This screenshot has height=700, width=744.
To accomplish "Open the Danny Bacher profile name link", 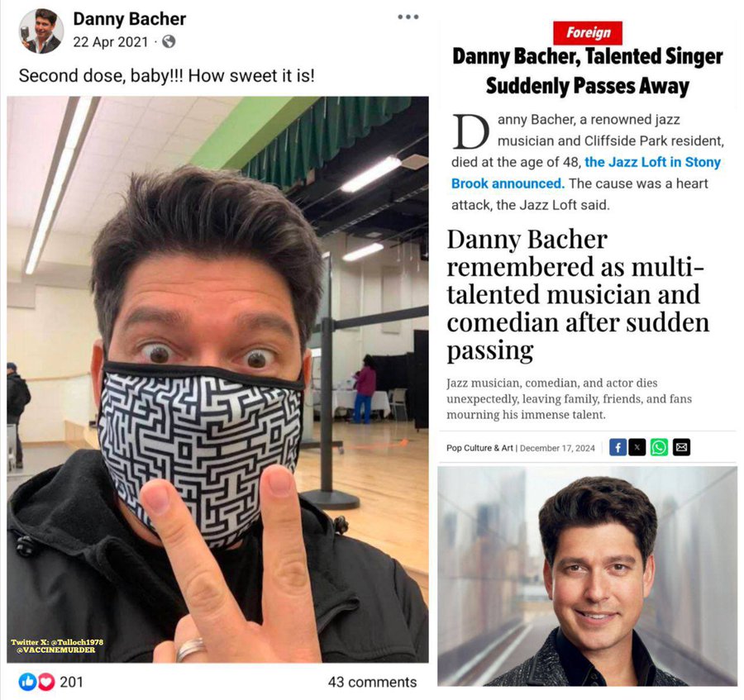I will coord(129,19).
